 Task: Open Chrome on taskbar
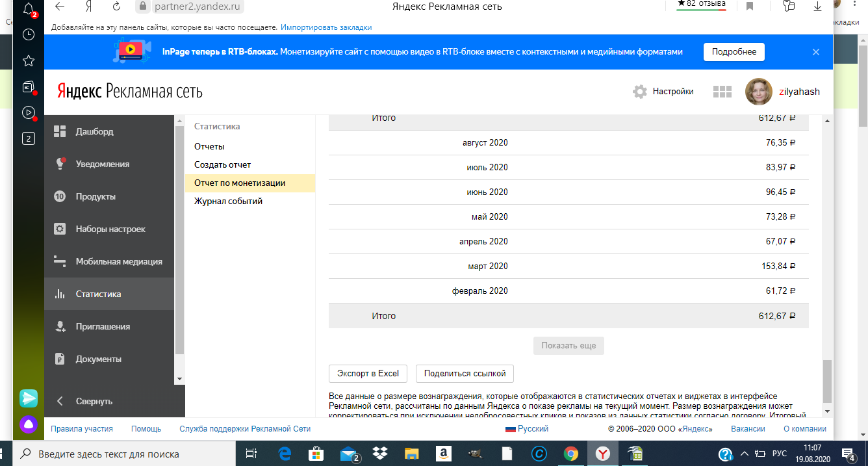571,454
